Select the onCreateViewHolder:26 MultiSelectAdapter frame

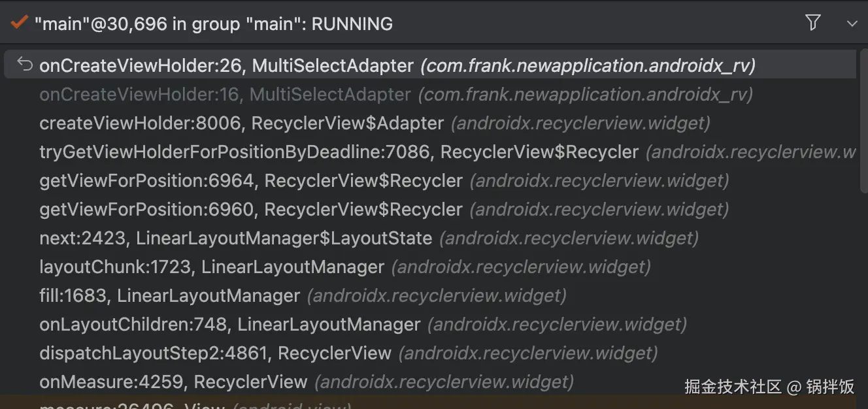226,66
